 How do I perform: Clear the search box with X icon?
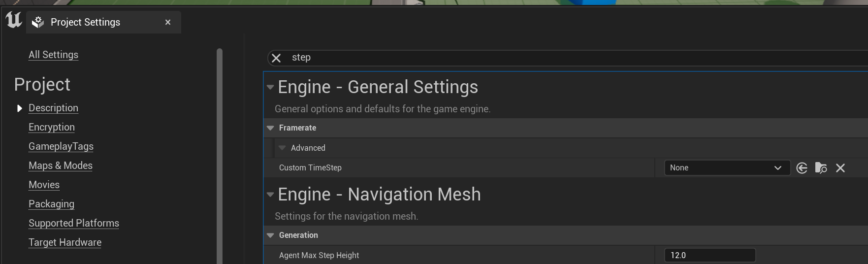[276, 58]
